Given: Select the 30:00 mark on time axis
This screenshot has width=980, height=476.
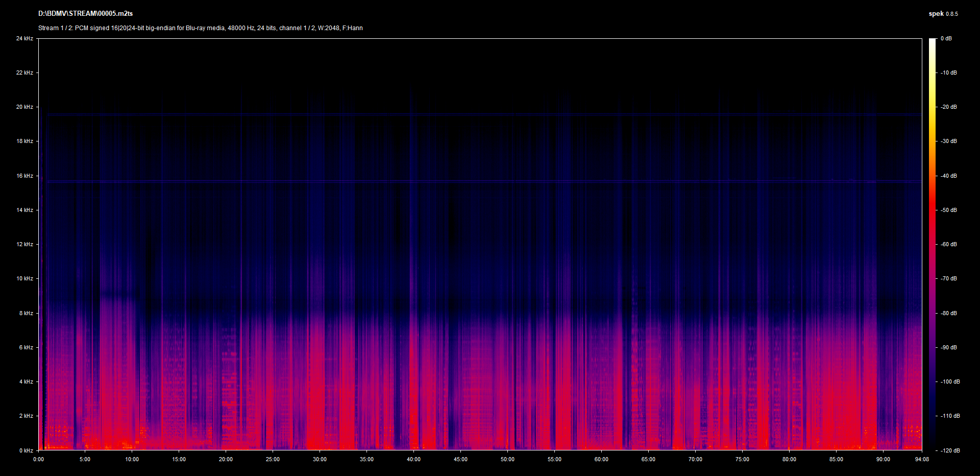Looking at the screenshot, I should tap(320, 459).
